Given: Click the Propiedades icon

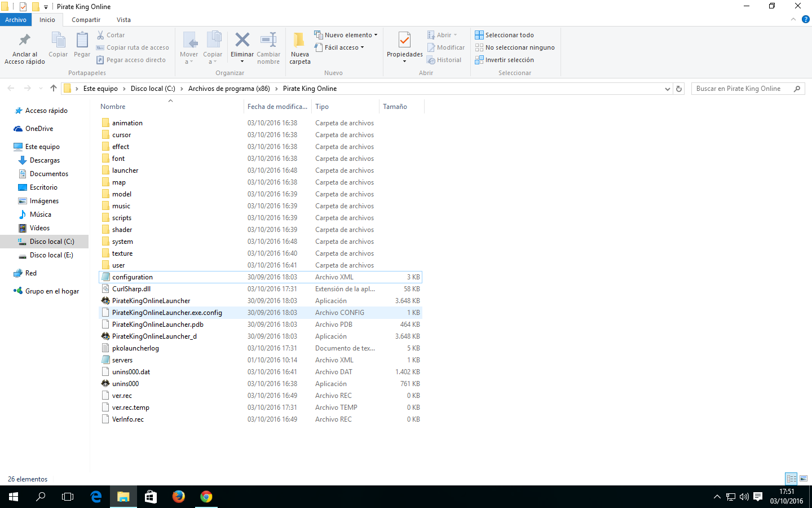Looking at the screenshot, I should pyautogui.click(x=404, y=41).
